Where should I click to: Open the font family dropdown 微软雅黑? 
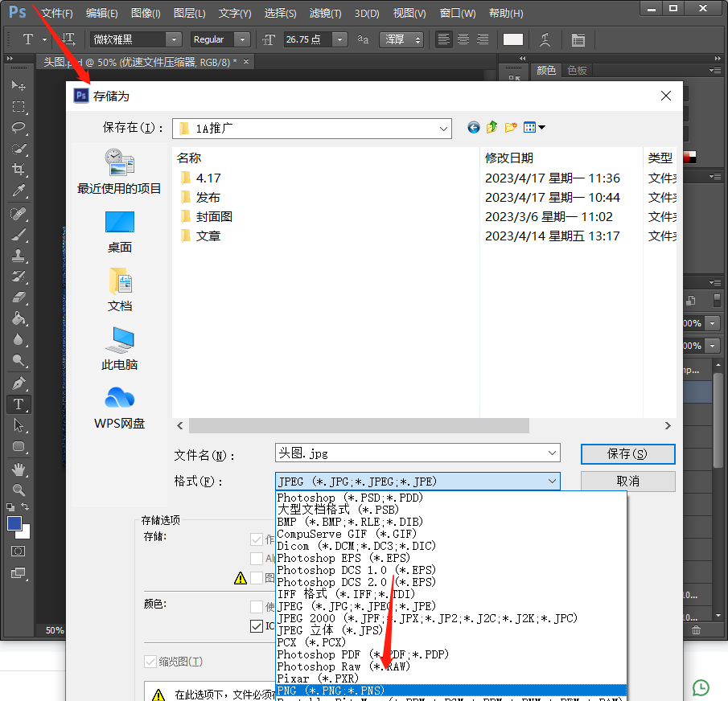pyautogui.click(x=174, y=39)
